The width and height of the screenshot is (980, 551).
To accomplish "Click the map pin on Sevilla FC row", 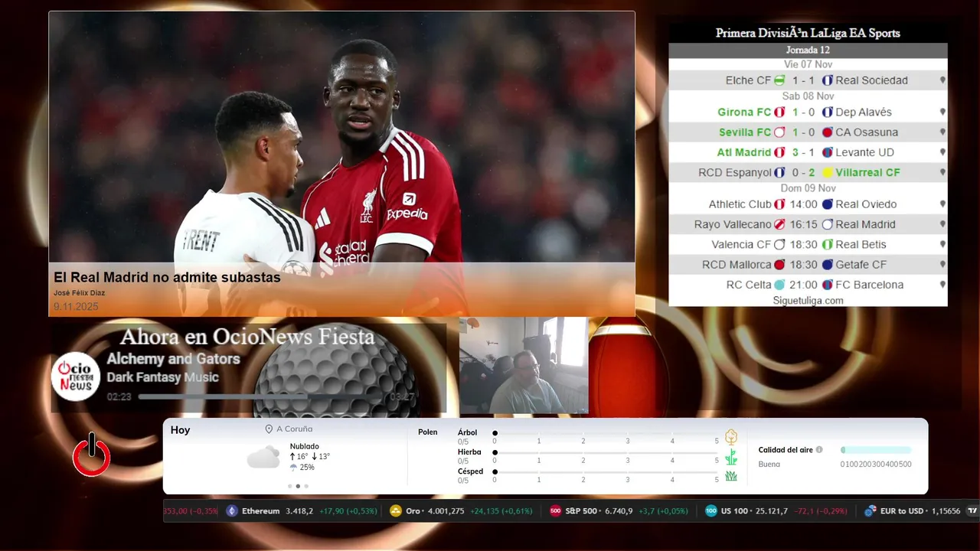I will pos(942,132).
